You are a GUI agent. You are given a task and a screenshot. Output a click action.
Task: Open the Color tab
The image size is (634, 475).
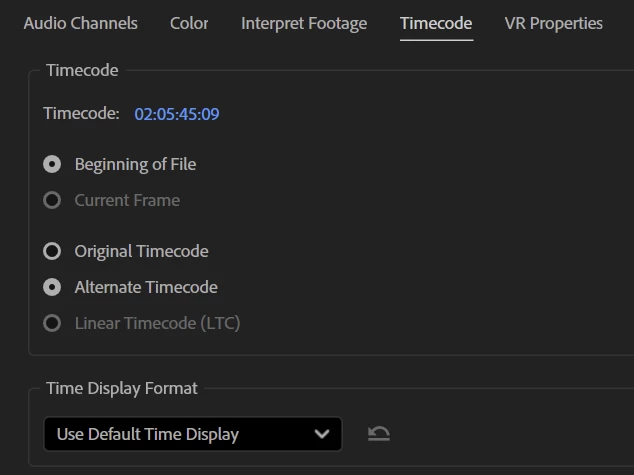(x=189, y=23)
